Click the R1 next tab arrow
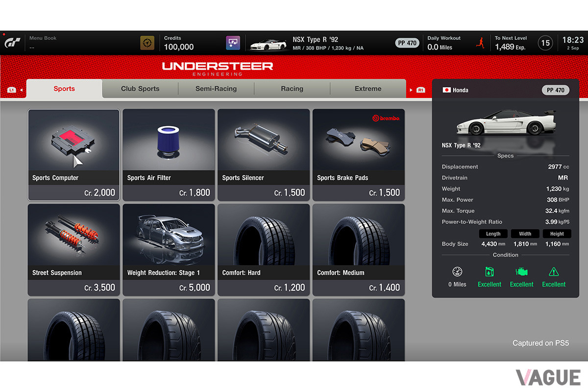The image size is (588, 392). tap(417, 90)
